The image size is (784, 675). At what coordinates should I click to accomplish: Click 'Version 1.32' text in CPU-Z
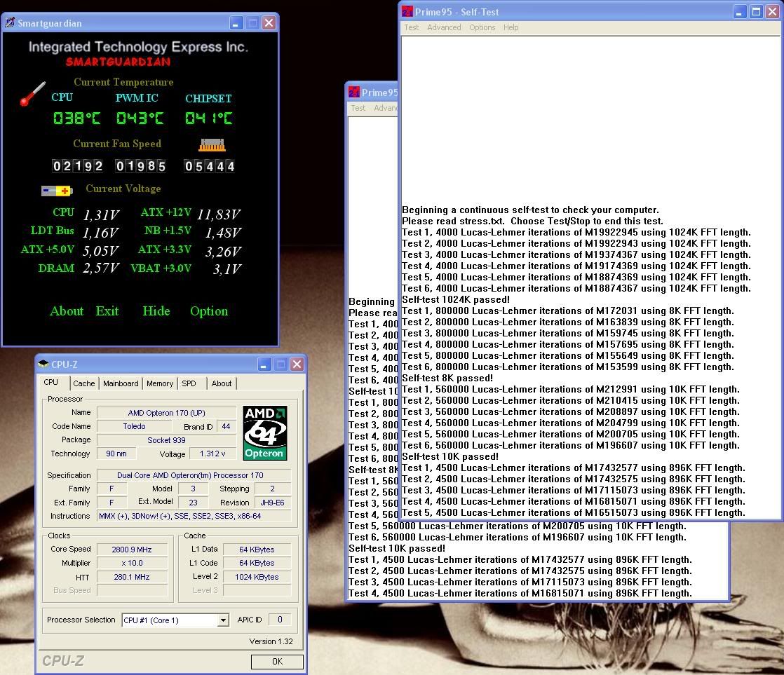tap(271, 641)
